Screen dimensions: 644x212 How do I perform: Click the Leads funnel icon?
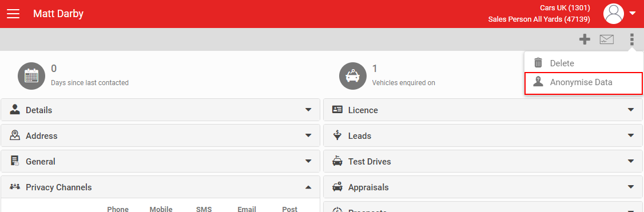(337, 135)
